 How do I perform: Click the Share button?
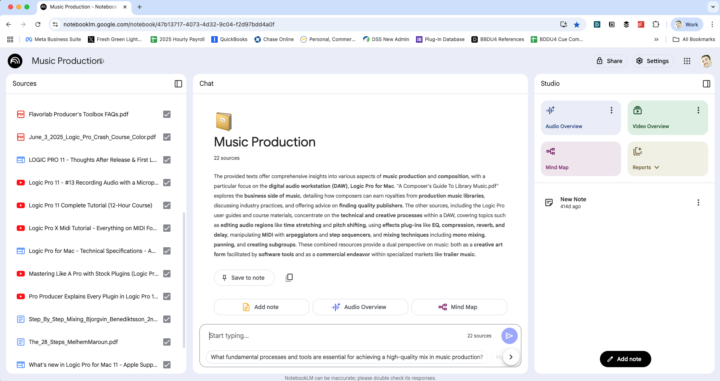point(609,61)
